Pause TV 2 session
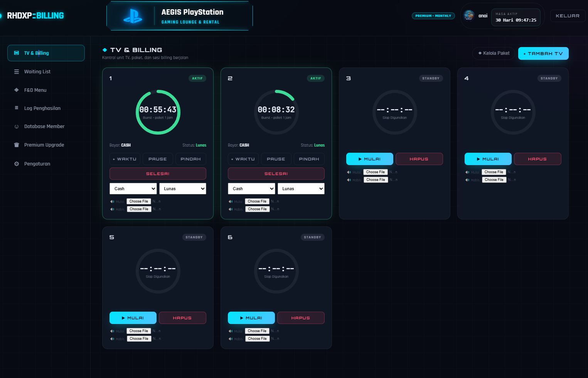Image resolution: width=588 pixels, height=378 pixels. pos(276,159)
